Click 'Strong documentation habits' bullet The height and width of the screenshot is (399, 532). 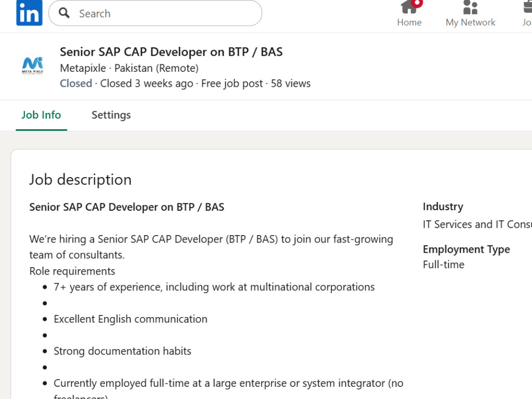122,351
